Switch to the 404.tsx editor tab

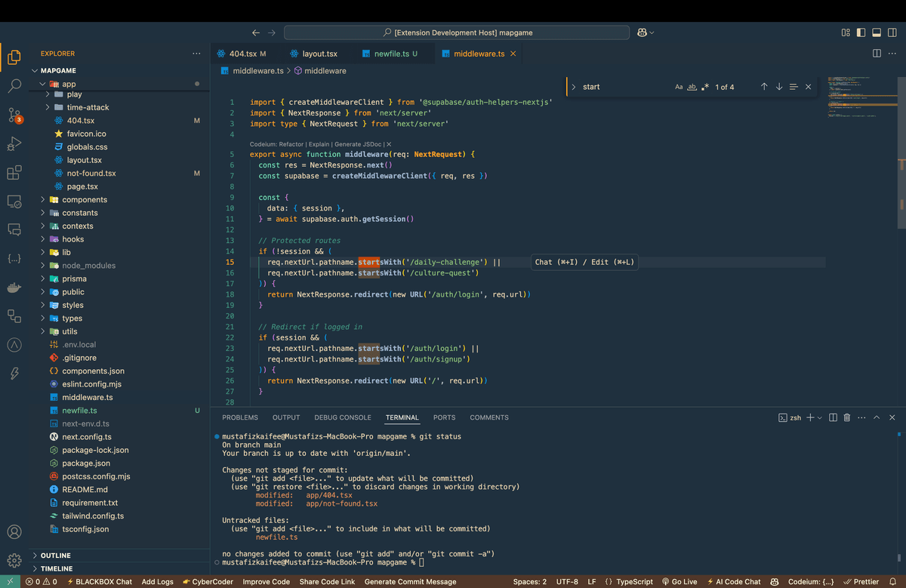[243, 54]
